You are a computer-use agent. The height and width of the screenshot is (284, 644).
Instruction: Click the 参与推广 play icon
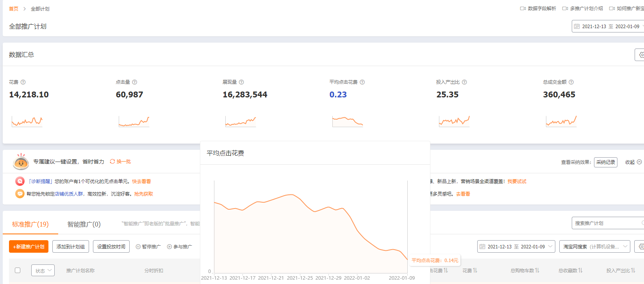[169, 247]
